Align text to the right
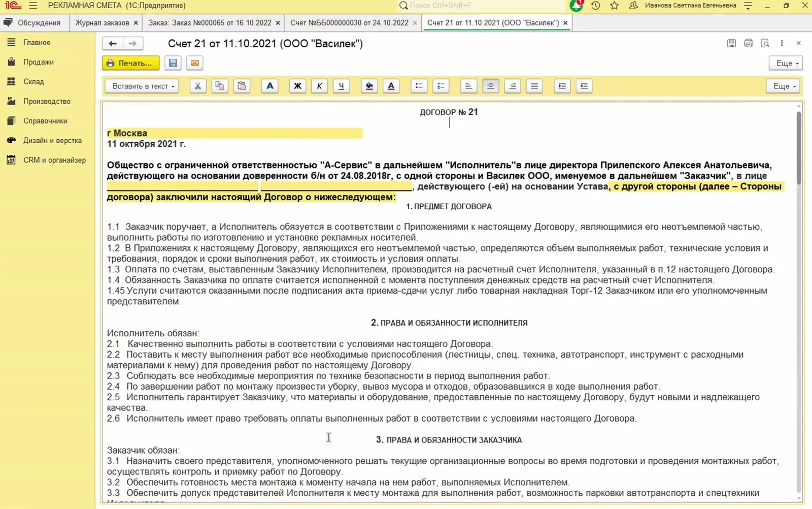 (513, 86)
